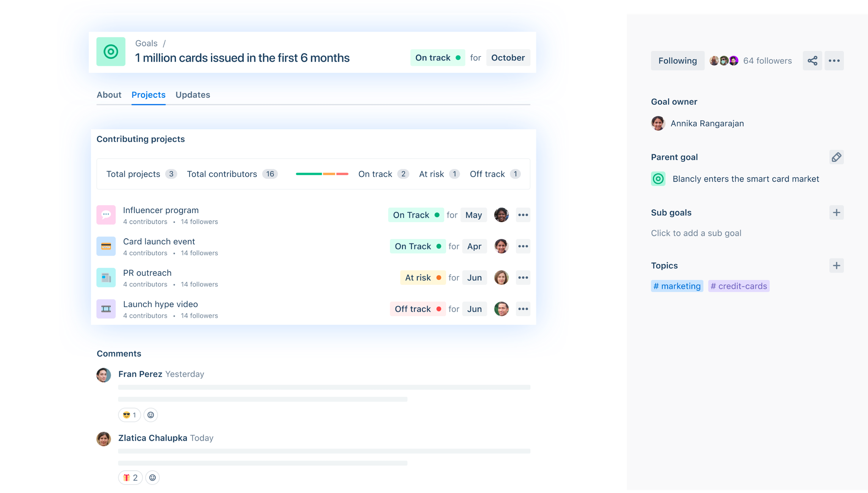The width and height of the screenshot is (868, 493).
Task: Click the more options icon for PR outreach
Action: [x=522, y=277]
